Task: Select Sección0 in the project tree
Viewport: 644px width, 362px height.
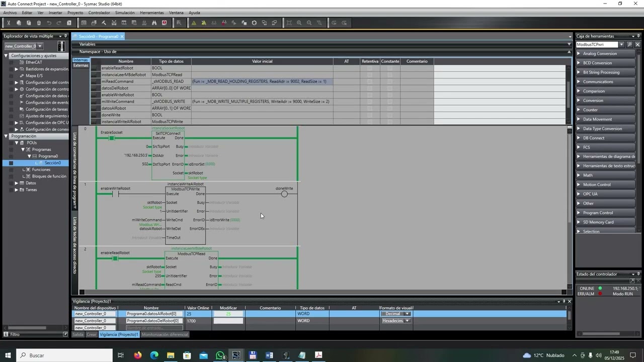Action: [x=52, y=163]
